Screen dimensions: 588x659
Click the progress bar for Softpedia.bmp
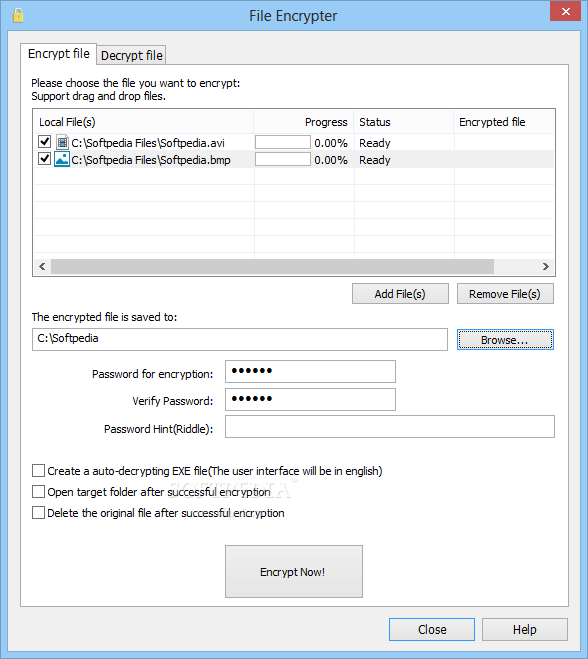click(283, 159)
